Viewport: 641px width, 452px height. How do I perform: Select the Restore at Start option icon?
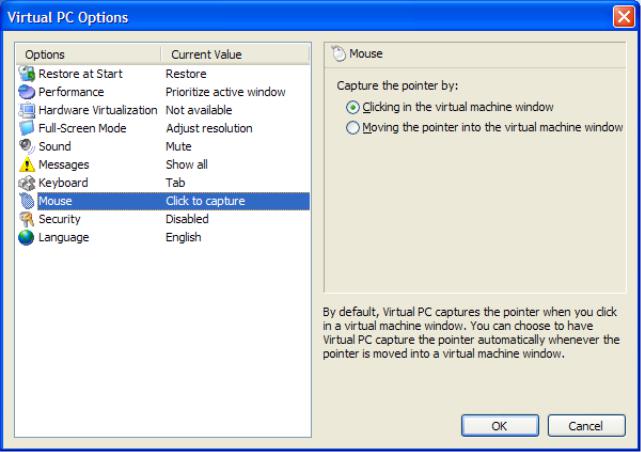pyautogui.click(x=27, y=74)
